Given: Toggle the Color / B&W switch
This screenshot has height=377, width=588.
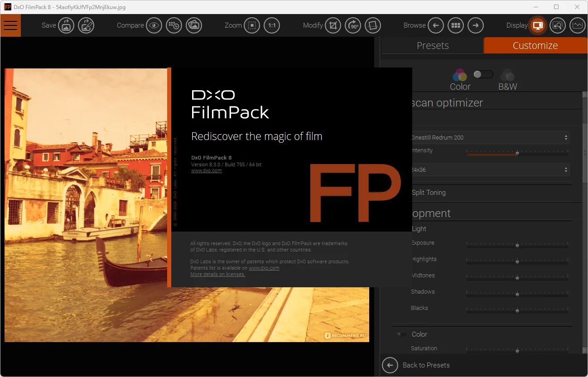Looking at the screenshot, I should pos(483,74).
